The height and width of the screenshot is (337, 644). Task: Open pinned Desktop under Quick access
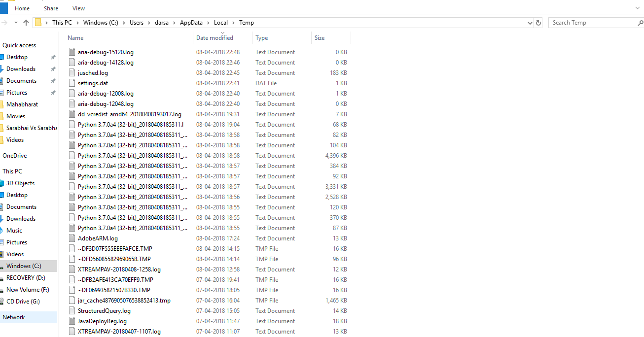[x=17, y=57]
